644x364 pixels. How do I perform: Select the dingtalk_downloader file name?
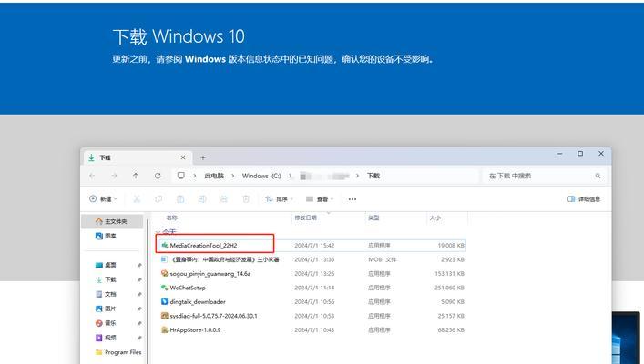click(198, 301)
